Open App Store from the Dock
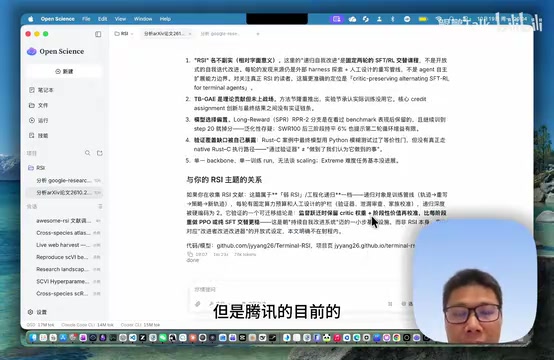The width and height of the screenshot is (554, 360). pos(63,338)
